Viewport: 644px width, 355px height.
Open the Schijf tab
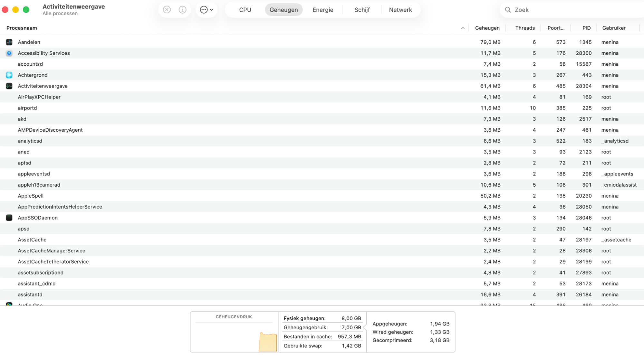362,10
